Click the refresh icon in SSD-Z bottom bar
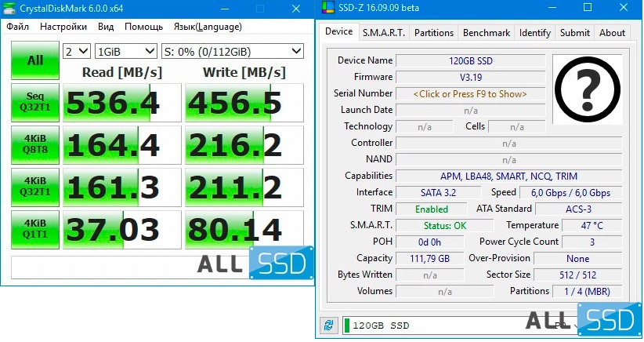 pyautogui.click(x=328, y=326)
